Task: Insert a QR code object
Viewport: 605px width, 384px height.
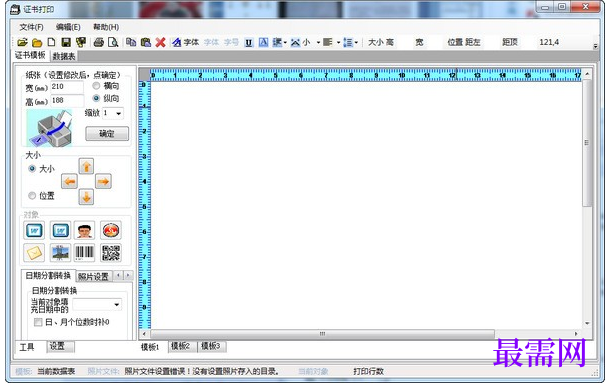Action: pyautogui.click(x=111, y=253)
